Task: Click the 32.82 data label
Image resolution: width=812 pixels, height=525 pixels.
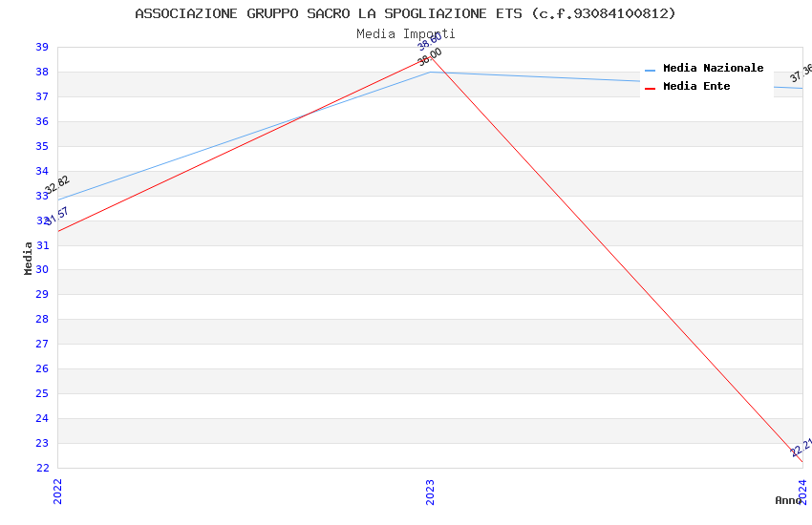Action: click(x=57, y=184)
